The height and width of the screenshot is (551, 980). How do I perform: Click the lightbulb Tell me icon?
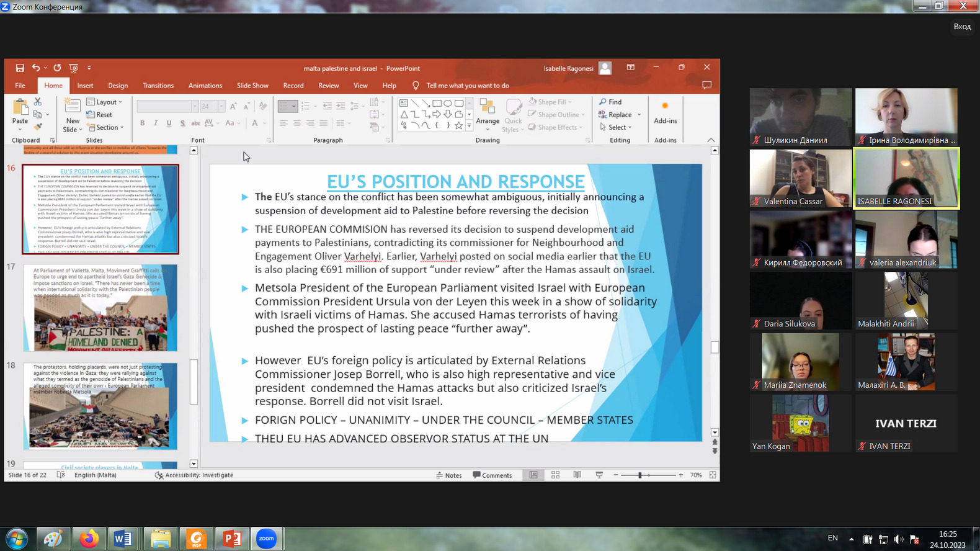tap(416, 86)
